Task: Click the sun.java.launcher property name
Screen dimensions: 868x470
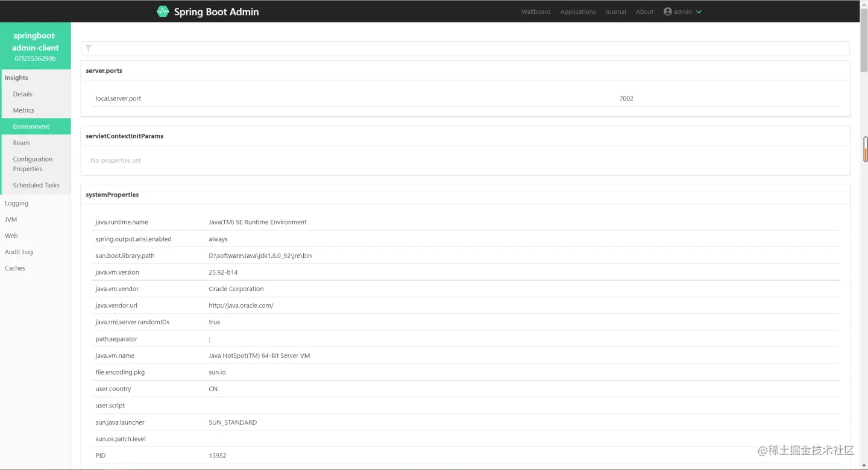Action: click(120, 422)
